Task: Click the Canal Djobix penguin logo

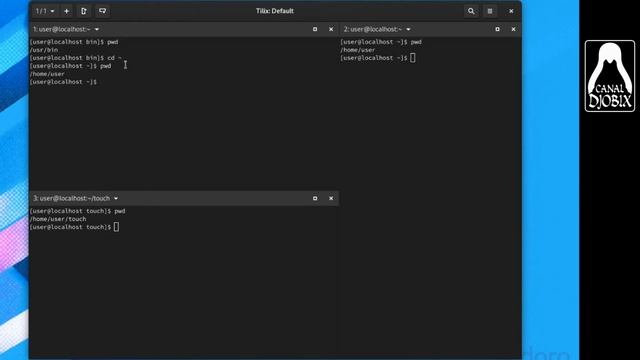Action: tap(610, 76)
